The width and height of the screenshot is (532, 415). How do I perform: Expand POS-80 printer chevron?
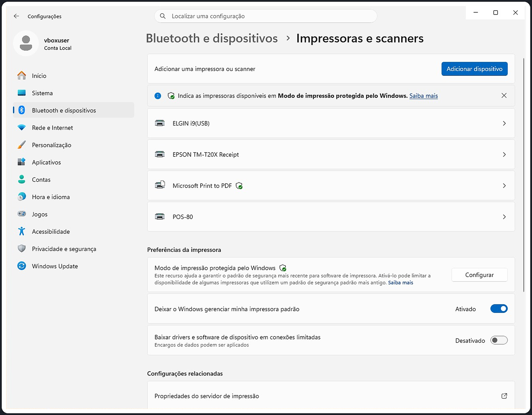click(x=504, y=217)
